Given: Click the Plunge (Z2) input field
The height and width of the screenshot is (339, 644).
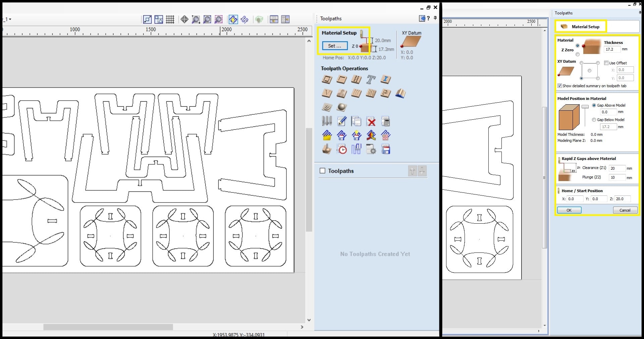Looking at the screenshot, I should (618, 177).
